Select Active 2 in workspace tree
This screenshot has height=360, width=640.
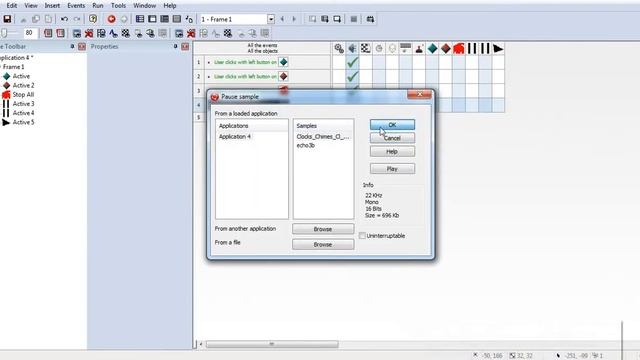pyautogui.click(x=23, y=85)
